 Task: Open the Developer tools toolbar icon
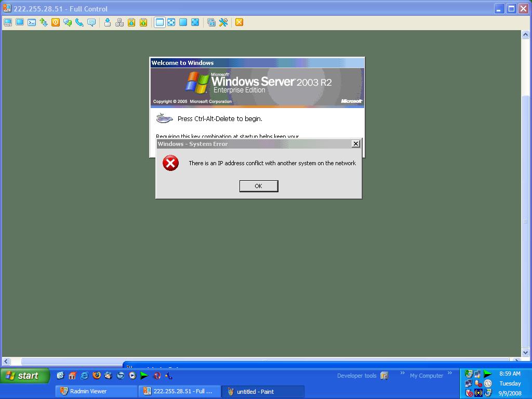pyautogui.click(x=384, y=376)
